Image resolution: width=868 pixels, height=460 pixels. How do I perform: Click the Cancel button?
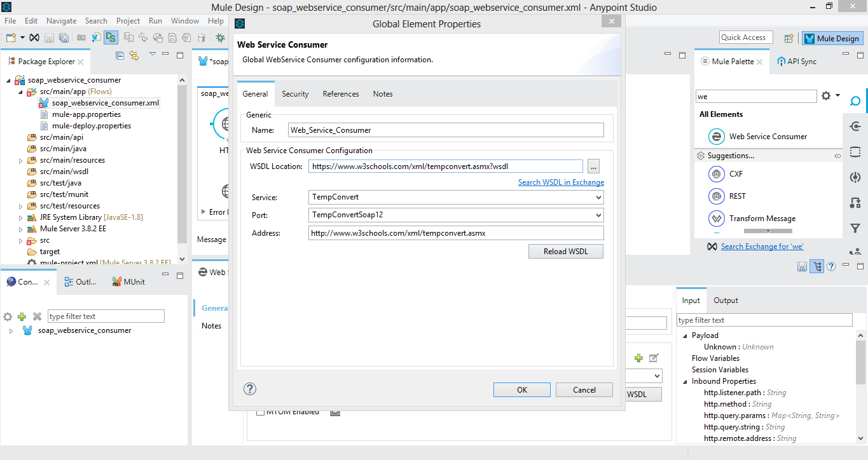point(584,389)
